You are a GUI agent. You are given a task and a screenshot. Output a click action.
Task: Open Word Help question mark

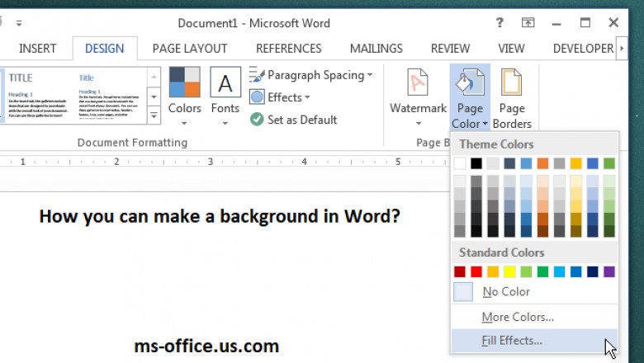499,22
